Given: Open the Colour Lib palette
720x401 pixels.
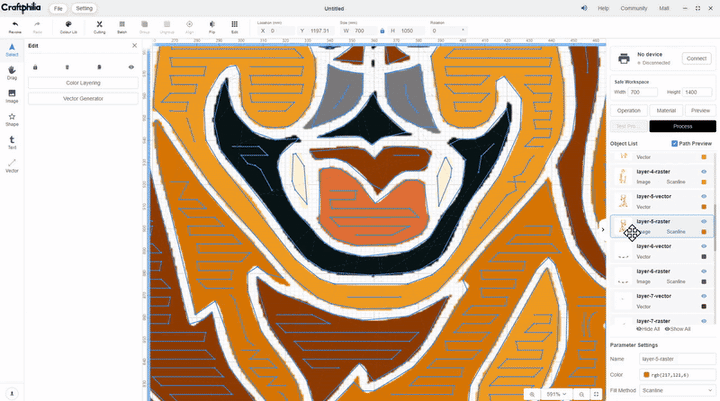Looking at the screenshot, I should coord(68,24).
